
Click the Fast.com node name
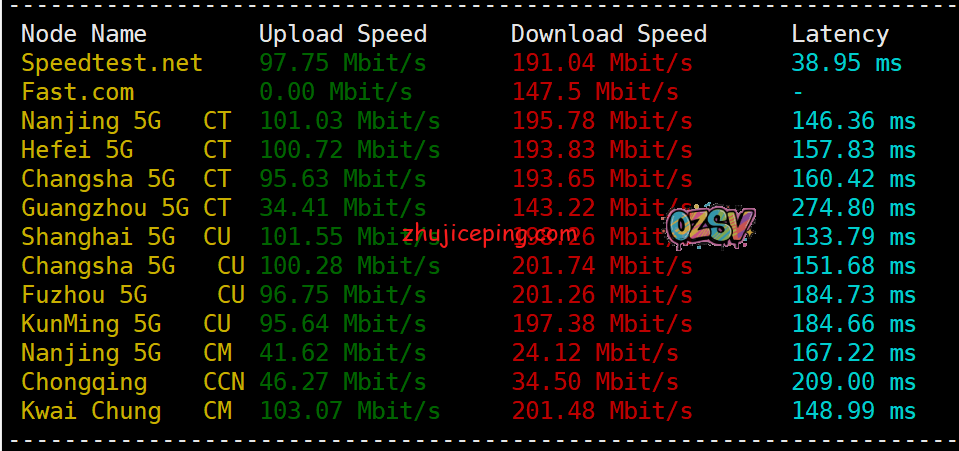78,92
